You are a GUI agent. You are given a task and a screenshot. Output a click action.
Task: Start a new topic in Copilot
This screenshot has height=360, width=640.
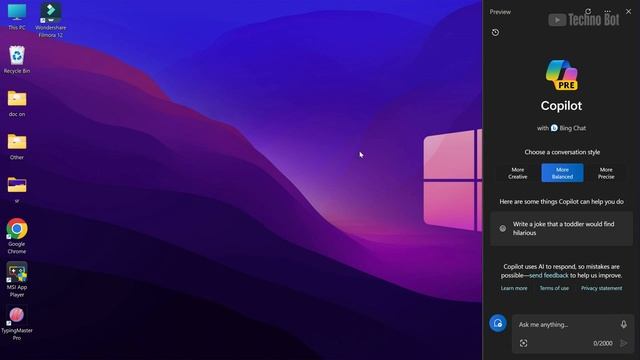click(498, 323)
